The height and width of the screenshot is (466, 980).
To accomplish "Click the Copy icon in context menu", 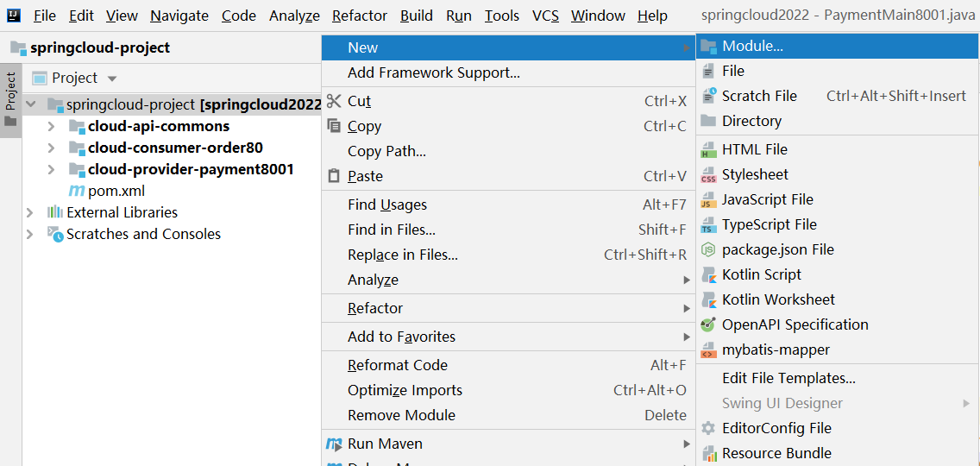I will pyautogui.click(x=335, y=126).
